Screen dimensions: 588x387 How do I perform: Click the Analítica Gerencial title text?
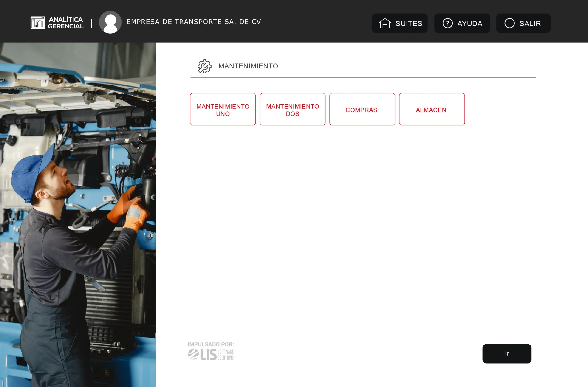pos(65,23)
